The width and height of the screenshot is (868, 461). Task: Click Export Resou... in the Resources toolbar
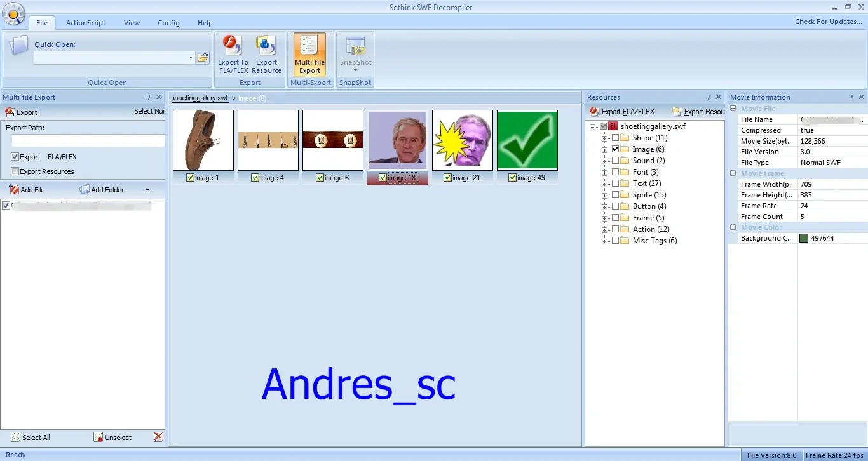tap(698, 112)
